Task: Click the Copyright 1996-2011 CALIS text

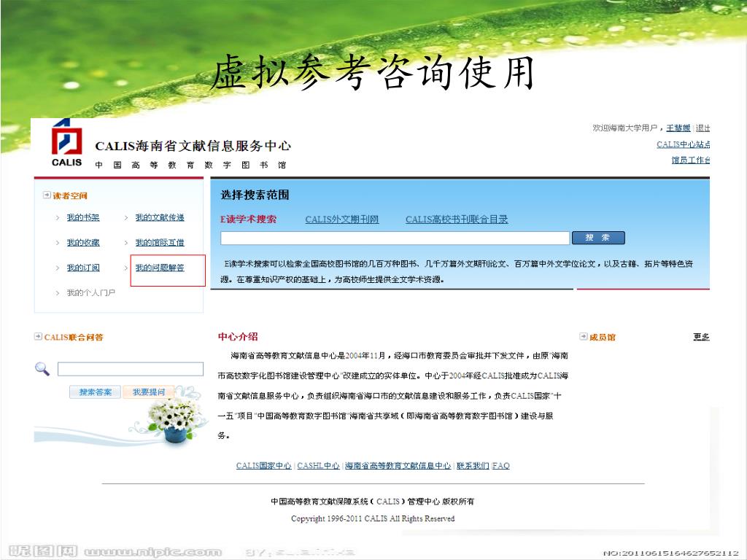Action: (373, 518)
